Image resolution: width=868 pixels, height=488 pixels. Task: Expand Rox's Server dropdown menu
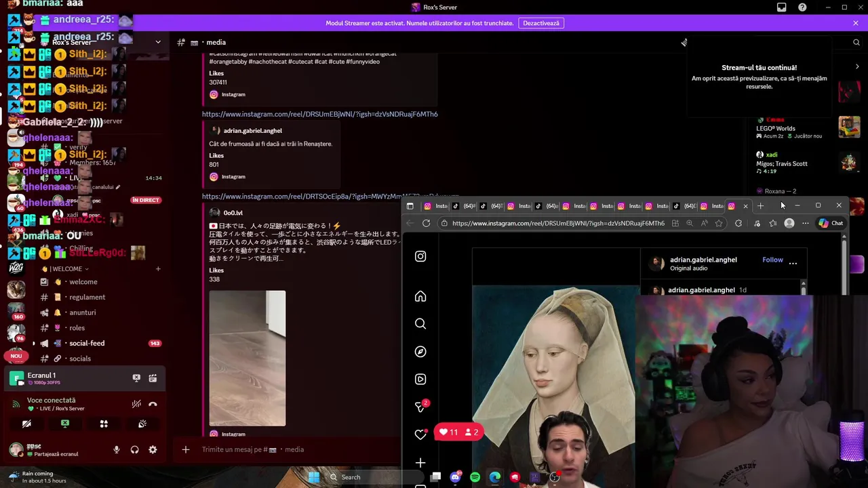click(x=158, y=42)
